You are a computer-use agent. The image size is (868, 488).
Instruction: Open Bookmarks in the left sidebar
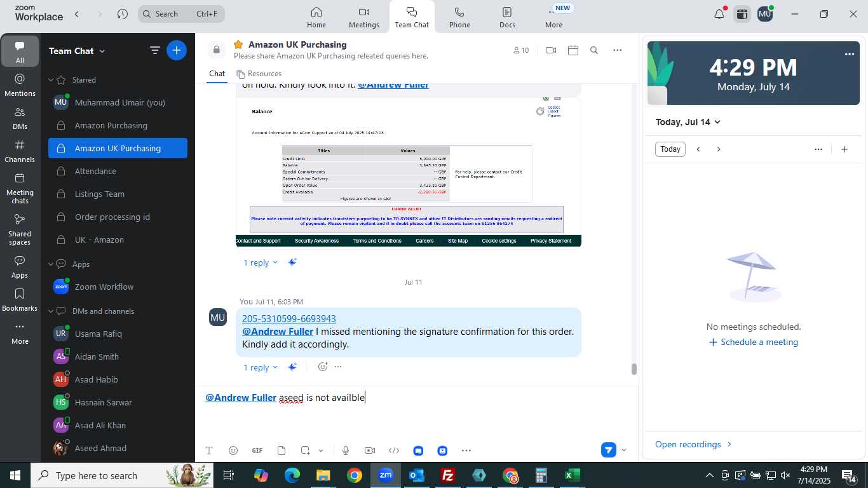coord(20,300)
